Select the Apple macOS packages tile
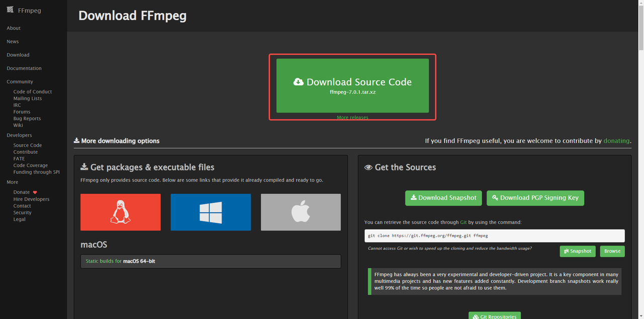644x319 pixels. [300, 212]
